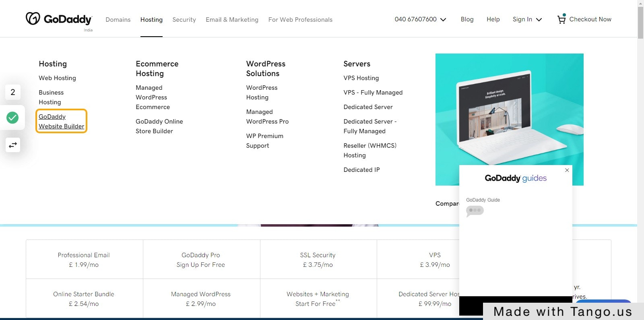Viewport: 644px width, 320px height.
Task: Click the SSL Security pricing tile
Action: [318, 260]
